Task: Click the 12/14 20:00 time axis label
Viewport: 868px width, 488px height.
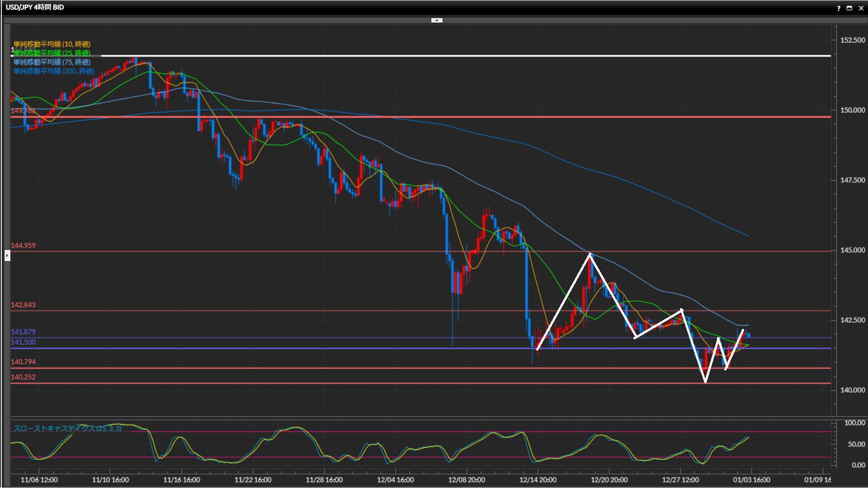Action: click(x=538, y=480)
